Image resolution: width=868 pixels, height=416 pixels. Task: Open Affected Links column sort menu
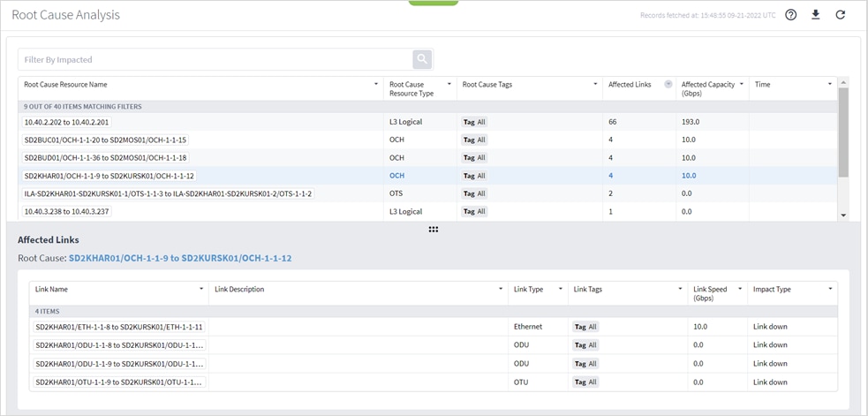[x=668, y=84]
